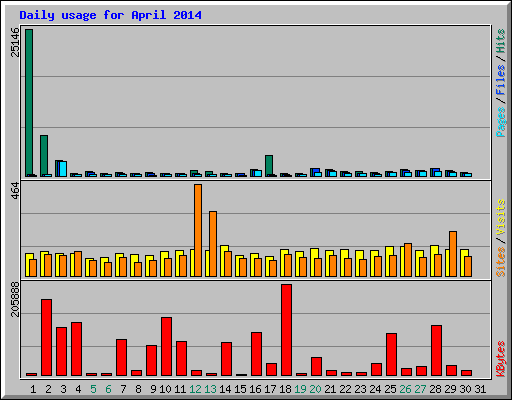Click the green weekend day "27" label
This screenshot has height=400, width=512.
tap(420, 389)
